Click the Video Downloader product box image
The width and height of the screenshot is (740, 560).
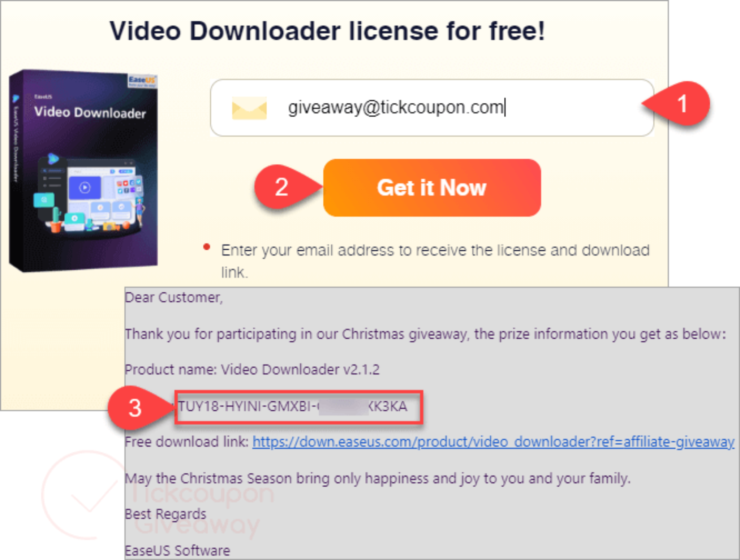pos(83,170)
